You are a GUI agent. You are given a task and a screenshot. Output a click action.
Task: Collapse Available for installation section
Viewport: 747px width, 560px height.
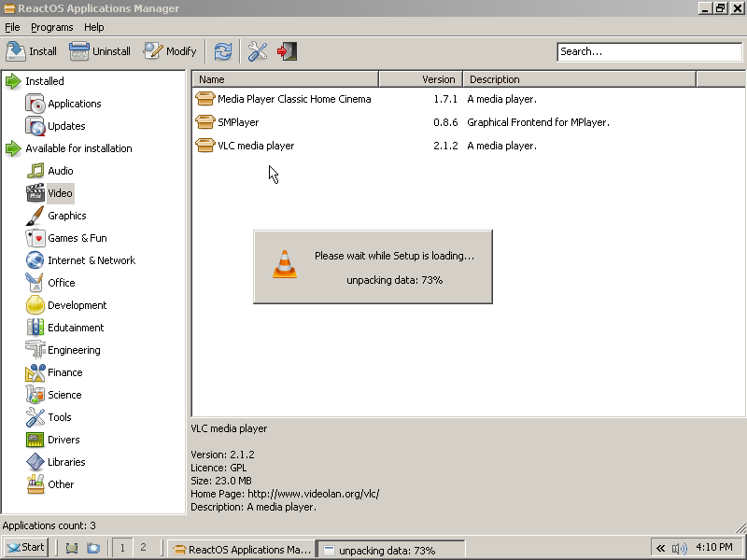coord(13,148)
